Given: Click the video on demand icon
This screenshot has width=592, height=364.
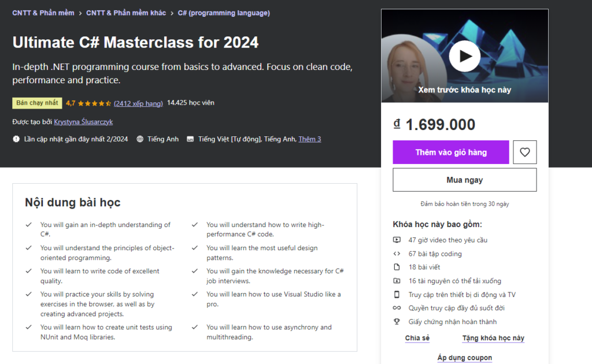Looking at the screenshot, I should [397, 240].
